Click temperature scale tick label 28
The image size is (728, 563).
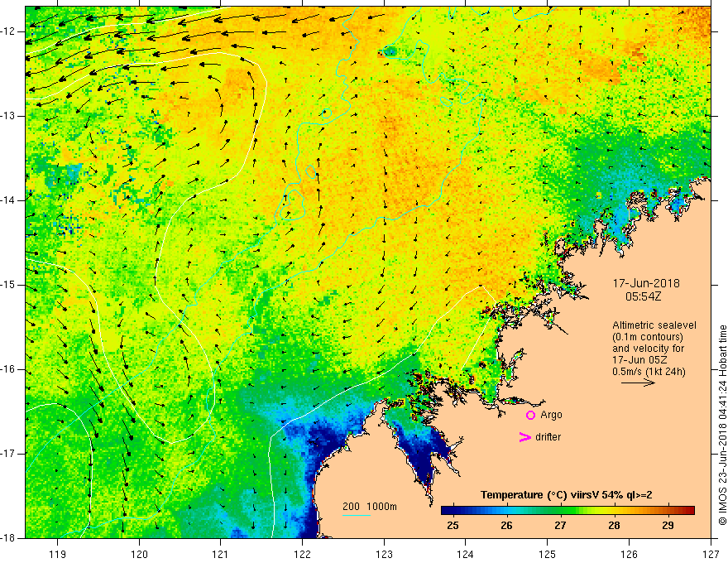[x=614, y=526]
